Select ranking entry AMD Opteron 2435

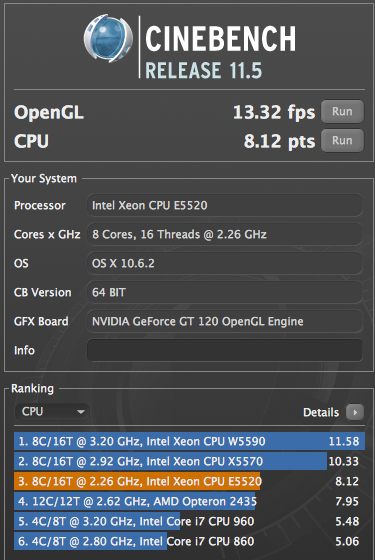coord(189,501)
